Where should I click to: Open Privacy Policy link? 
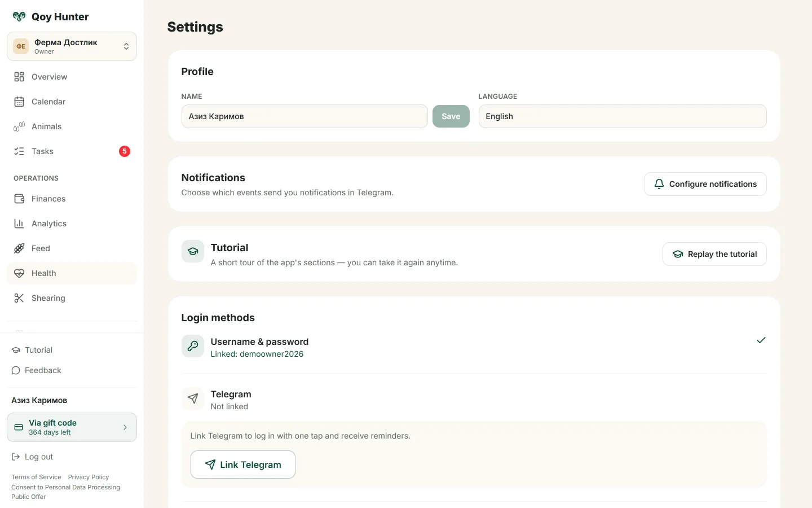(x=89, y=477)
